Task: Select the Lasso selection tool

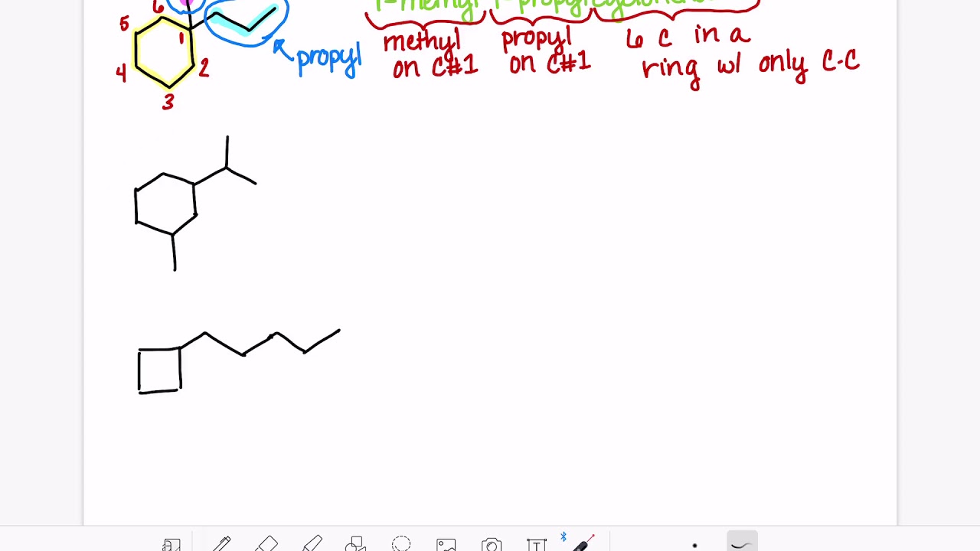Action: [401, 544]
